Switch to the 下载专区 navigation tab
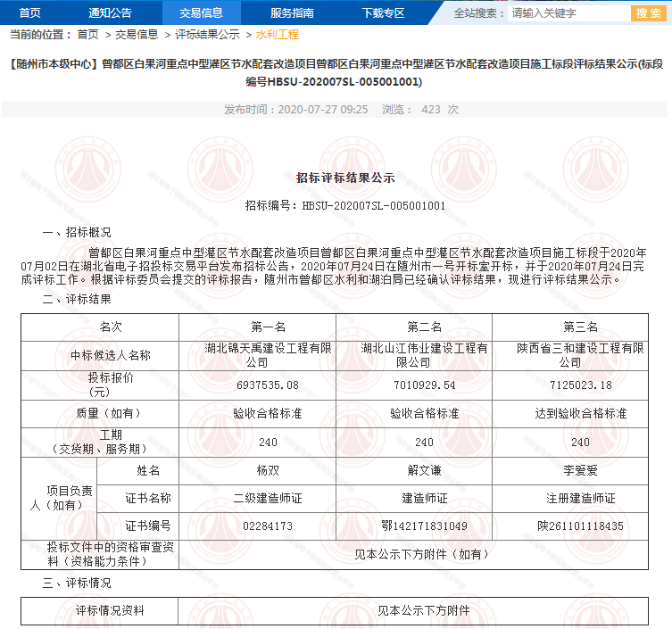Image resolution: width=672 pixels, height=629 pixels. (x=383, y=12)
